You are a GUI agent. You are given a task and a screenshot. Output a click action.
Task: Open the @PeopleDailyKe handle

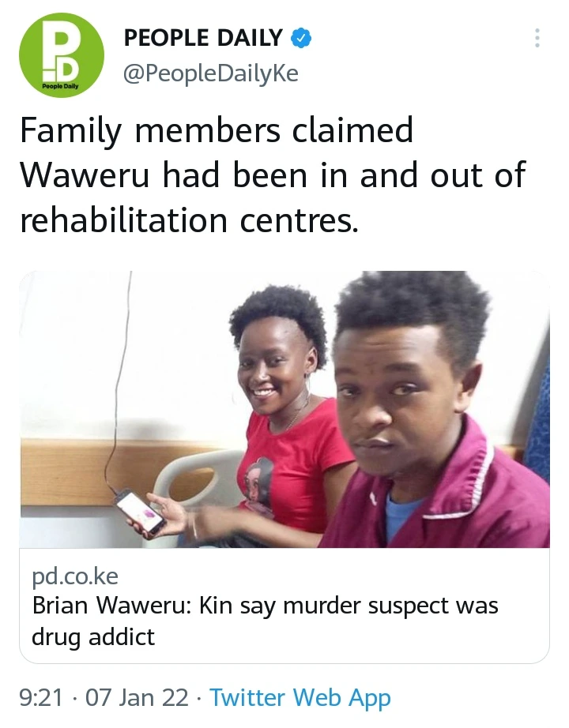[x=210, y=73]
